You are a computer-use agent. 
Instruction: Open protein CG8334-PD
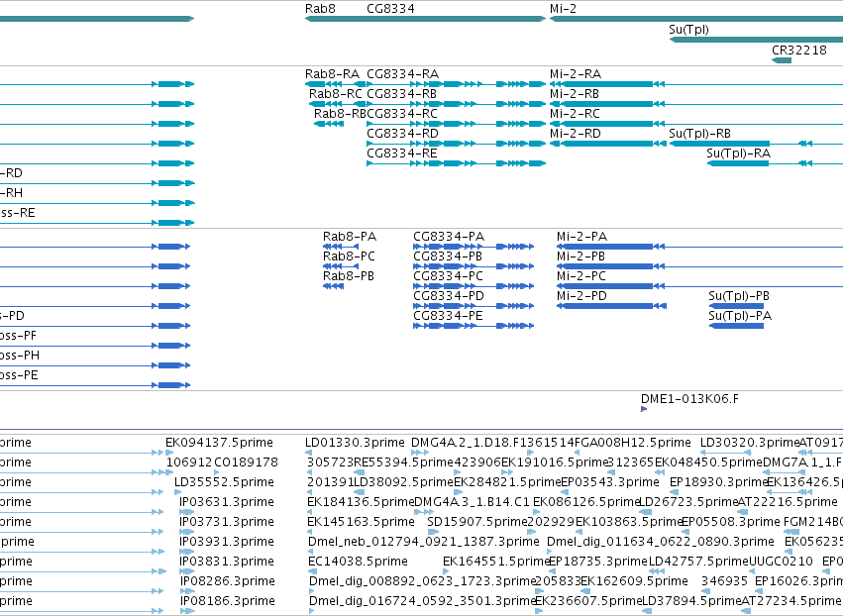[449, 296]
